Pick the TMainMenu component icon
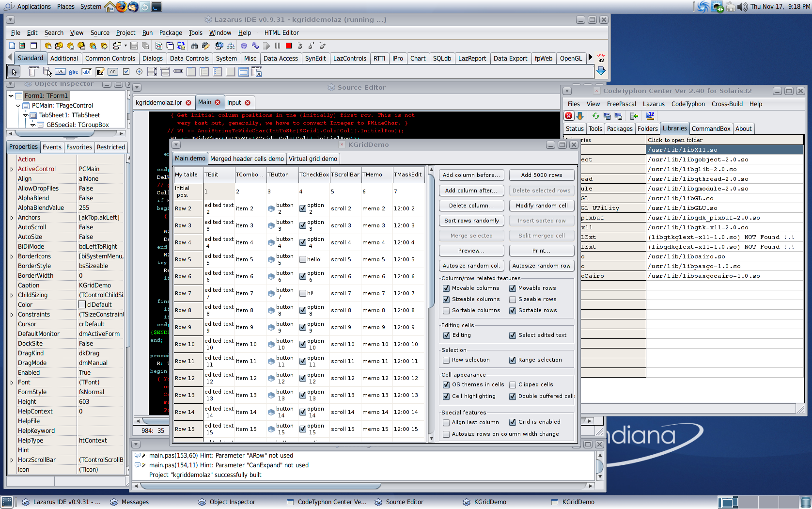This screenshot has height=509, width=812. pos(33,72)
